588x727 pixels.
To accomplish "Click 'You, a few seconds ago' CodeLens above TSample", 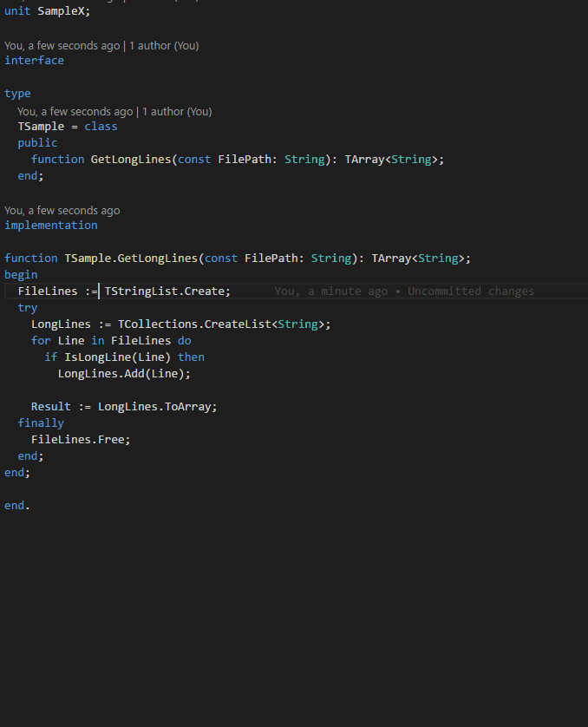I will click(x=75, y=111).
